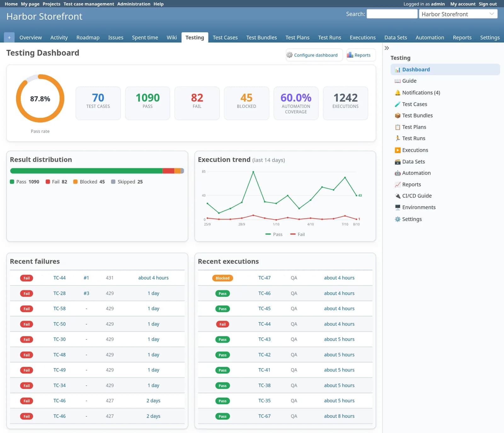
Task: Open the Test Bundles tab
Action: coord(261,37)
